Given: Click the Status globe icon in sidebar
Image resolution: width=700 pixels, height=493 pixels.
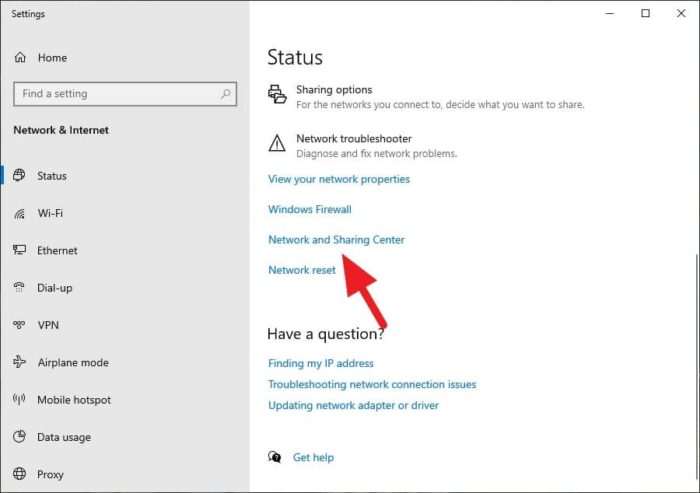Looking at the screenshot, I should point(19,175).
